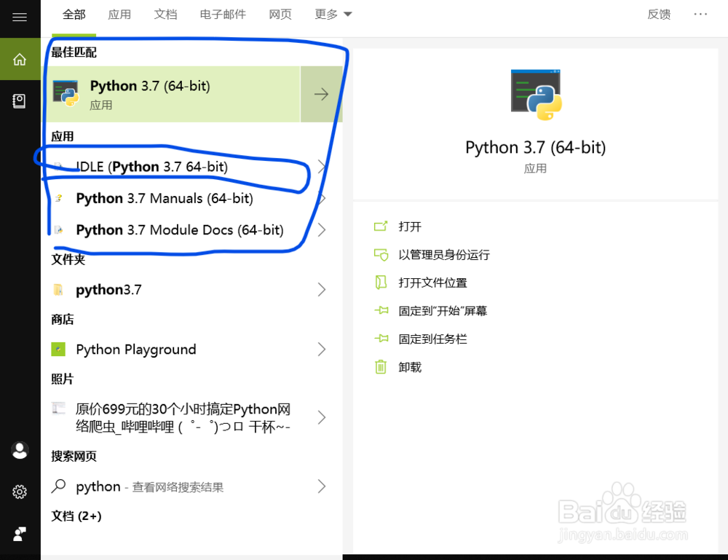Click Python 3.7 best match icon
This screenshot has width=728, height=560.
coord(66,93)
